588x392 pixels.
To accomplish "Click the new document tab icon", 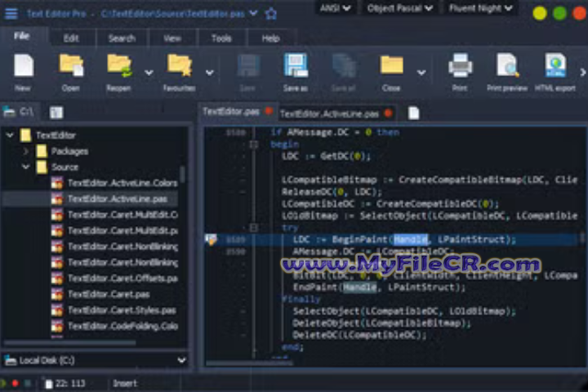I will [413, 113].
